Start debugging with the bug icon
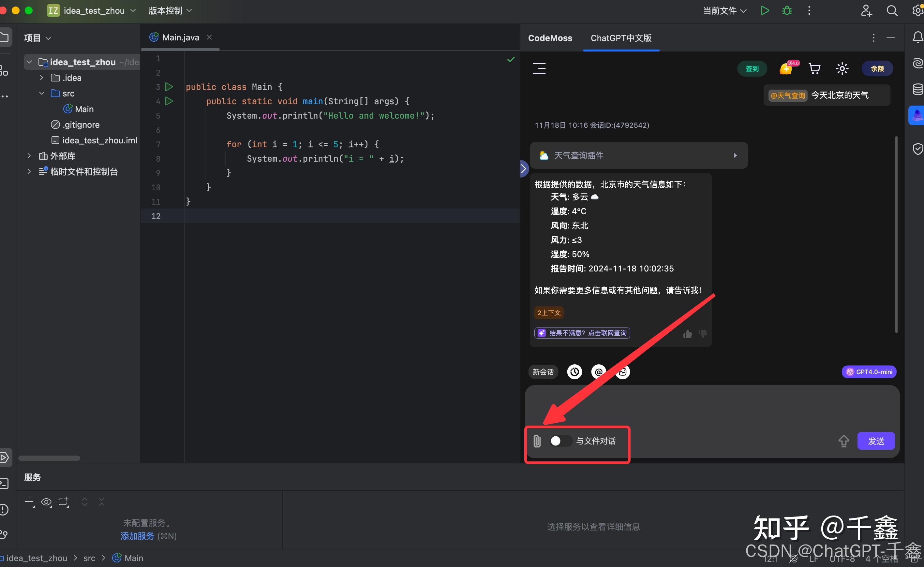This screenshot has height=567, width=924. point(787,10)
